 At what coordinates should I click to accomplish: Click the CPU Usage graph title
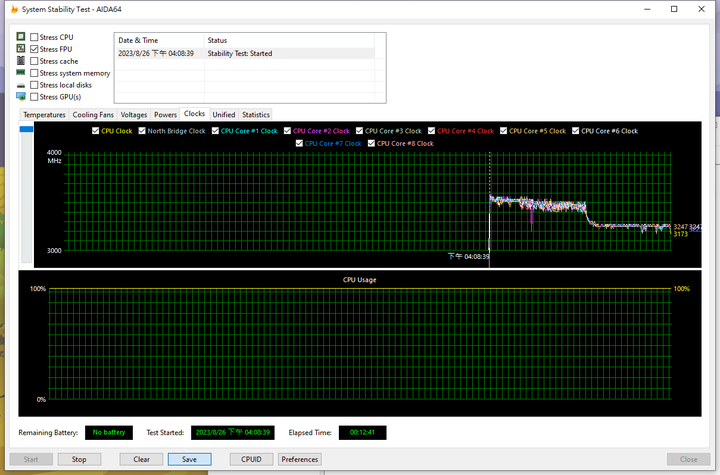click(360, 280)
